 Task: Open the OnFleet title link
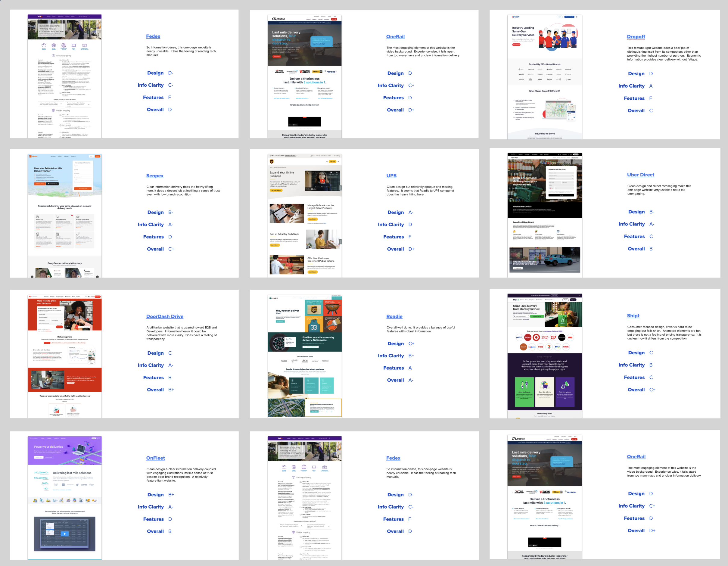155,458
